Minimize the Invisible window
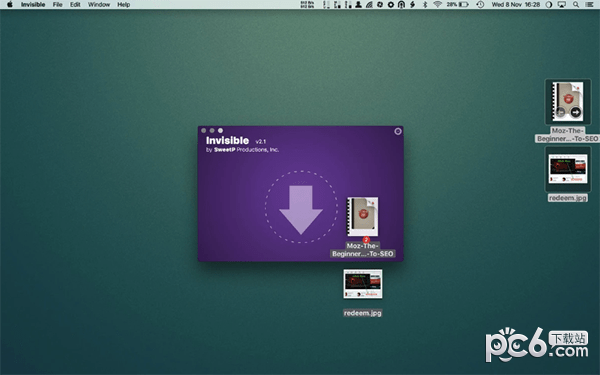 (x=212, y=130)
